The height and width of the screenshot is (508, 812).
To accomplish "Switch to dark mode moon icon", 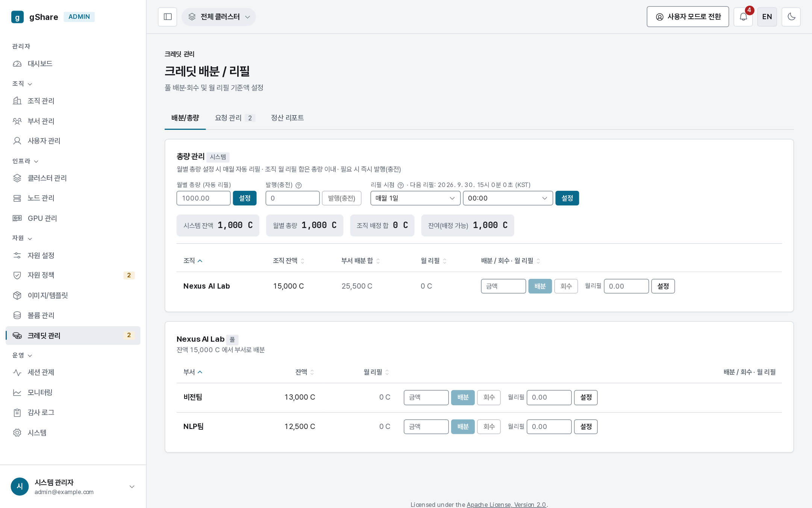I will [x=791, y=17].
